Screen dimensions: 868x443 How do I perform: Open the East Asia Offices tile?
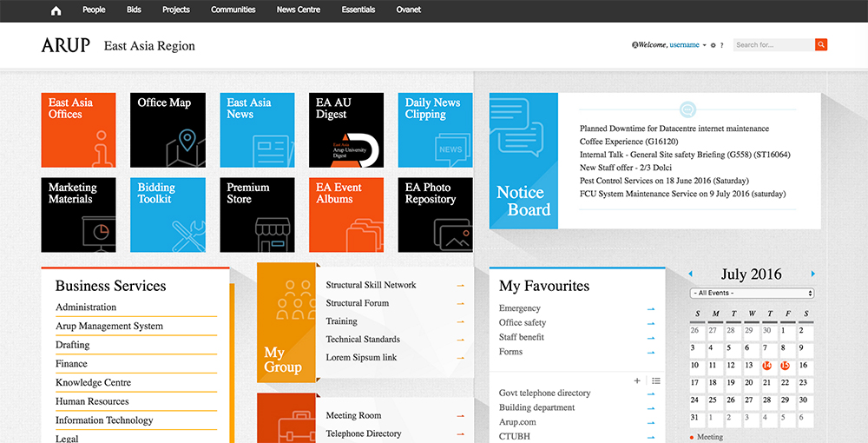pos(78,129)
